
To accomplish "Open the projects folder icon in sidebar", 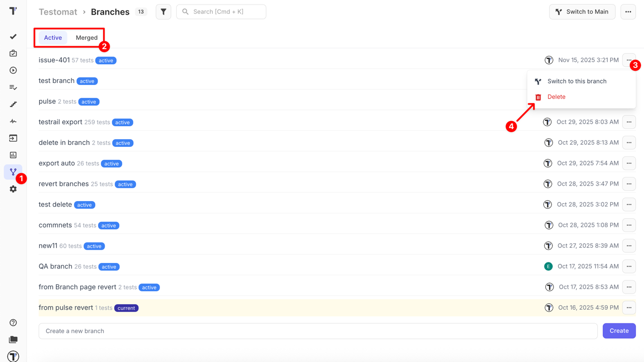I will (13, 340).
